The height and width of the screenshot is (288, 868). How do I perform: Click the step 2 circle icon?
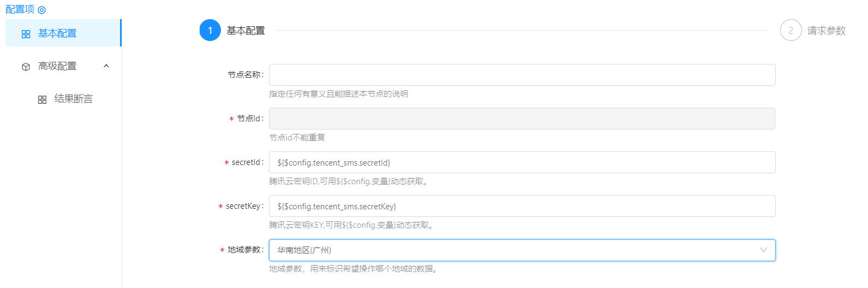(x=791, y=31)
